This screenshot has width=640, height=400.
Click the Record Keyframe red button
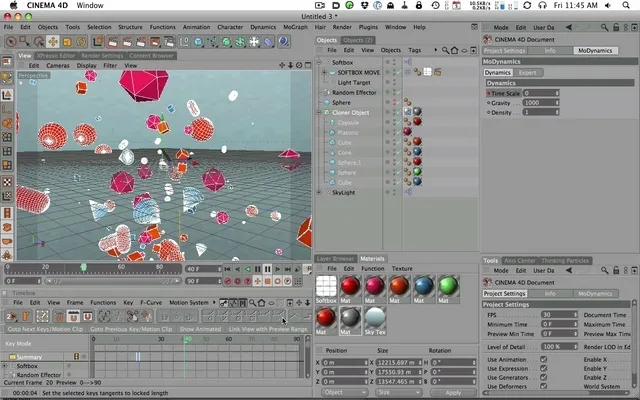point(228,281)
